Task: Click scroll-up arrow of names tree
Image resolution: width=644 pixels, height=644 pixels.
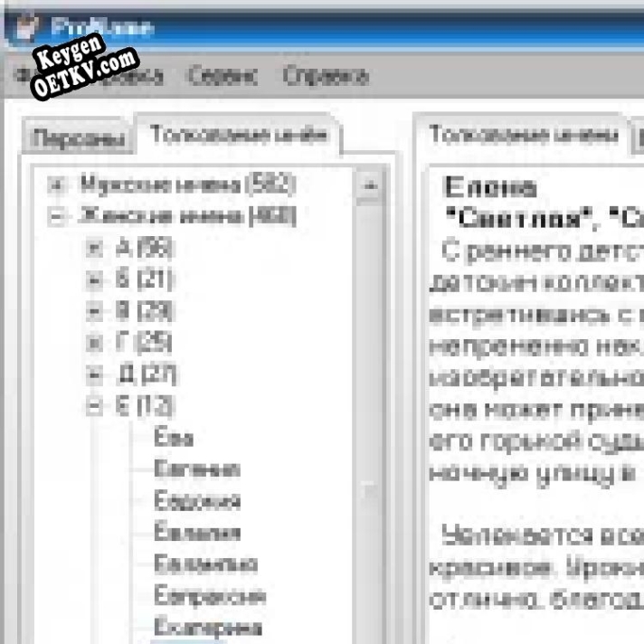Action: [371, 185]
